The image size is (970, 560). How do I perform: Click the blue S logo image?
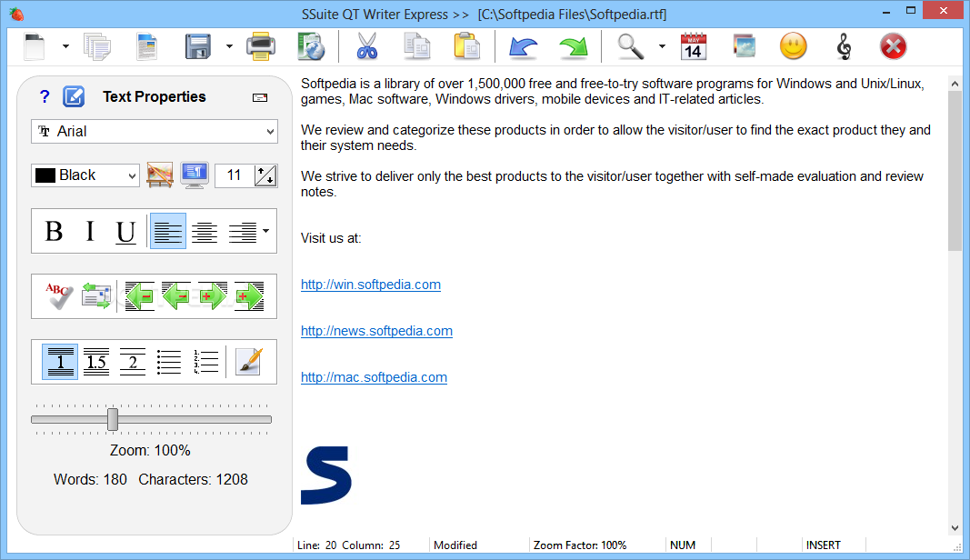(326, 475)
